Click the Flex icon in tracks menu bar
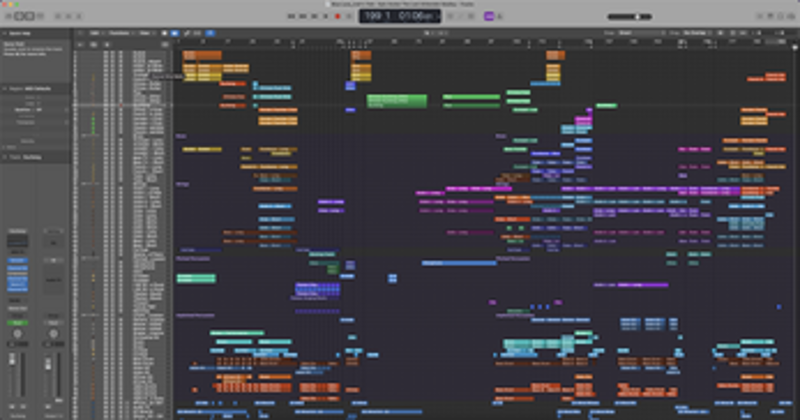This screenshot has width=800, height=420. [197, 33]
